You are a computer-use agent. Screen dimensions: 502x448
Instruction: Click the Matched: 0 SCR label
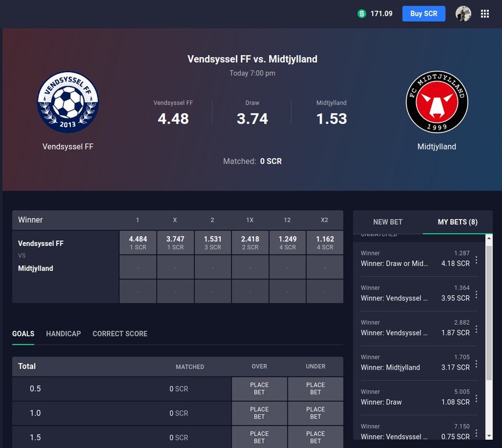252,161
